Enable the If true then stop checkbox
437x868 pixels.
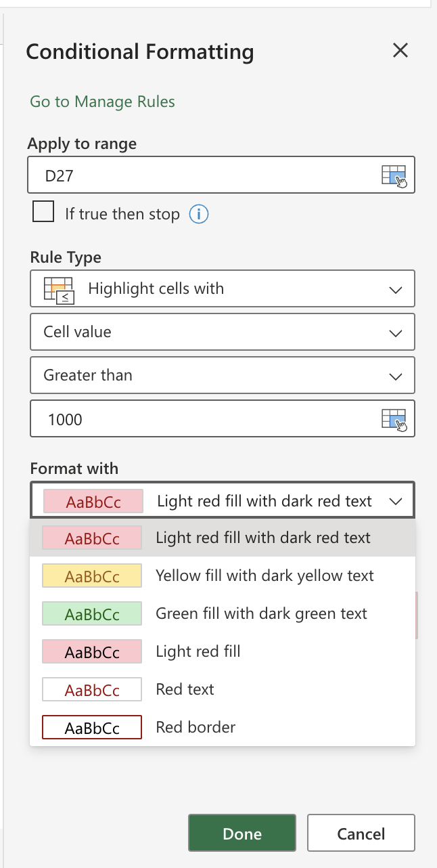pyautogui.click(x=43, y=213)
